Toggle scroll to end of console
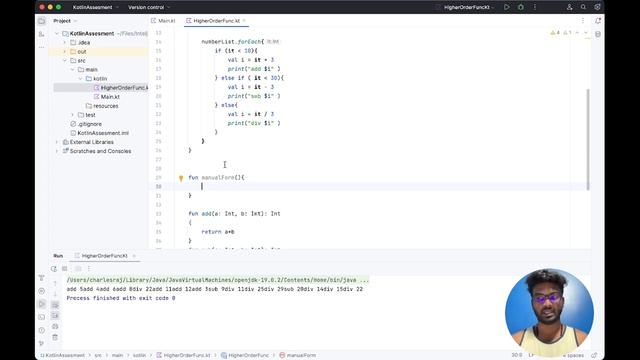Screen dimensions: 640x360 [x=55, y=316]
